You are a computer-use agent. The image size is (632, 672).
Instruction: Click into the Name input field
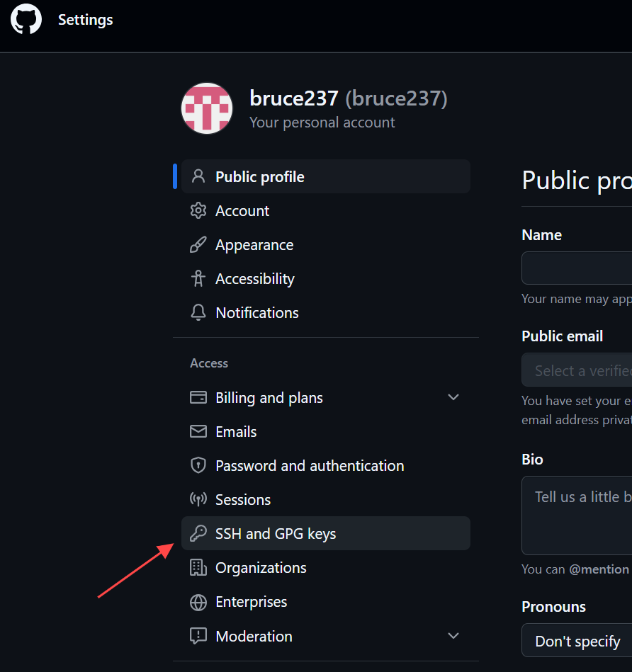click(x=577, y=268)
